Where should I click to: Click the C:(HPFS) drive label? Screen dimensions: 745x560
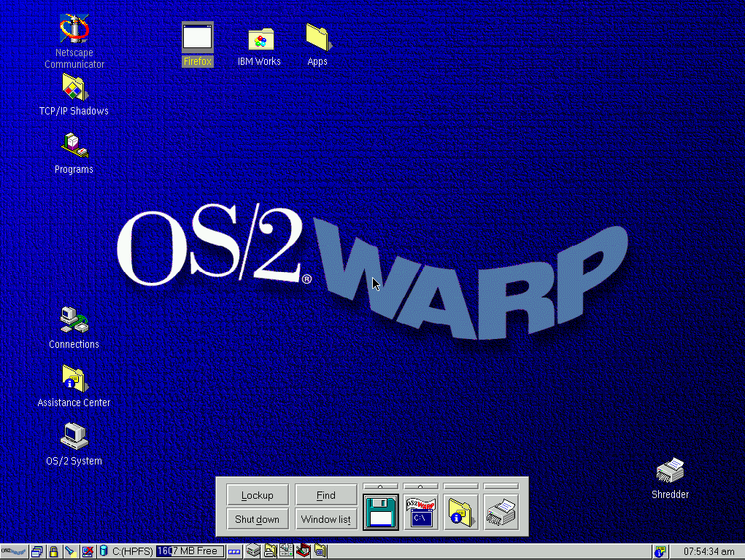(133, 551)
